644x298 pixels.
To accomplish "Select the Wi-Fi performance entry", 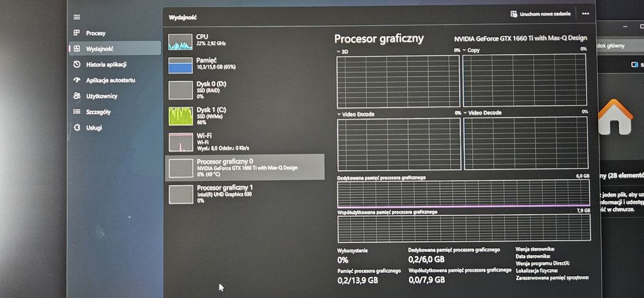I will [245, 141].
